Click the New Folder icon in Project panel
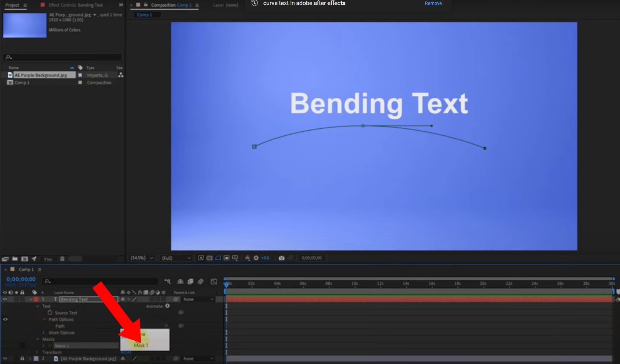The height and width of the screenshot is (364, 620). 15,259
